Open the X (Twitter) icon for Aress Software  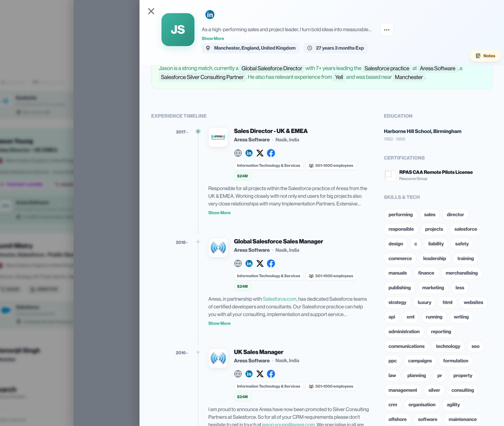click(x=260, y=153)
